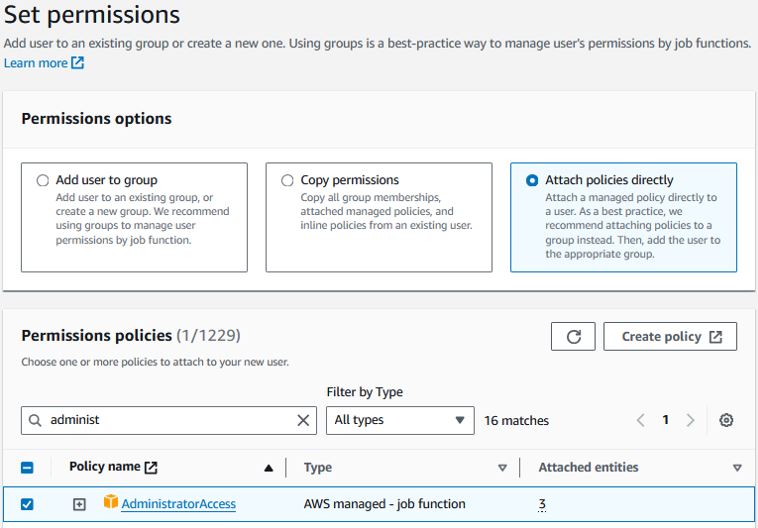758x528 pixels.
Task: Go to the previous page arrow
Action: (641, 420)
